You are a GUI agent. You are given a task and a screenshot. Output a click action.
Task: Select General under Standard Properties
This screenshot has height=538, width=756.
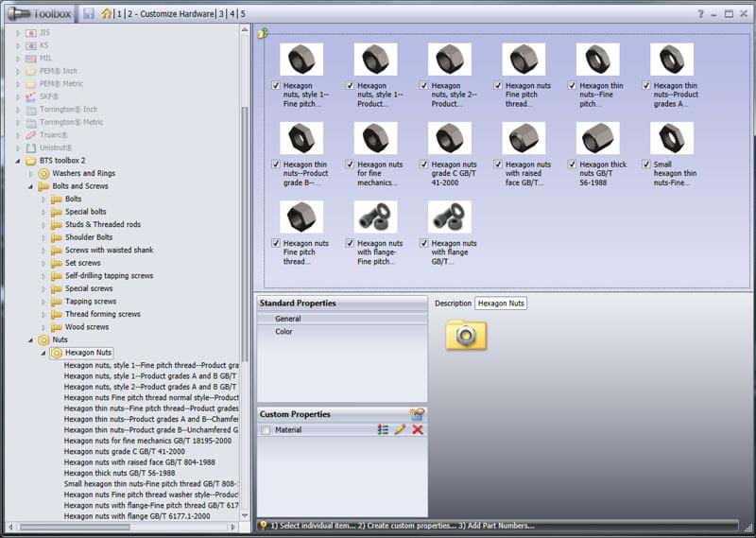(x=287, y=320)
